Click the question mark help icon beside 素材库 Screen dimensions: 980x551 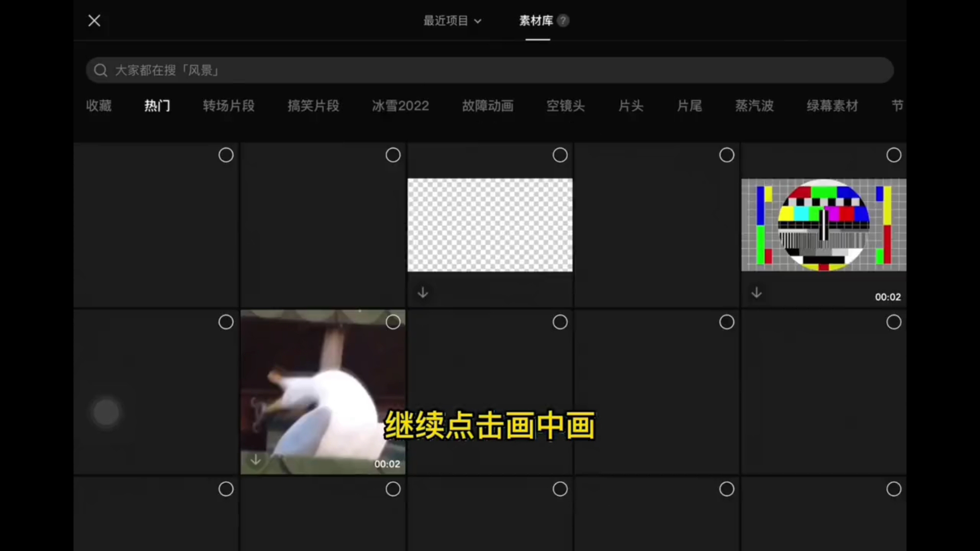point(563,20)
